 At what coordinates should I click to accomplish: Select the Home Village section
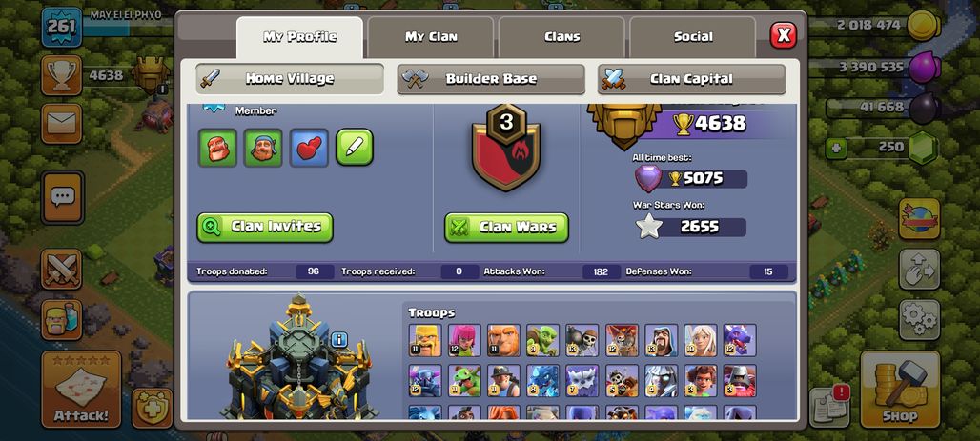click(290, 79)
